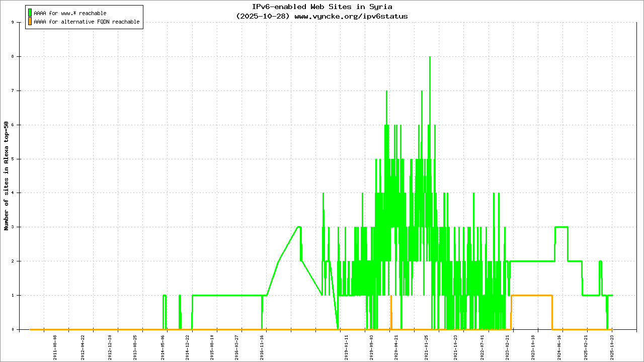Click the y-axis tick value 5
644x362 pixels.
[x=19, y=159]
